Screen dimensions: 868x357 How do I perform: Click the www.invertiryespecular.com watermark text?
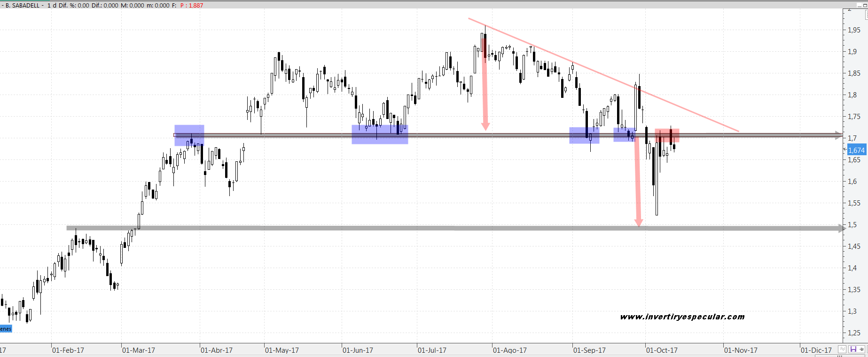click(x=682, y=317)
